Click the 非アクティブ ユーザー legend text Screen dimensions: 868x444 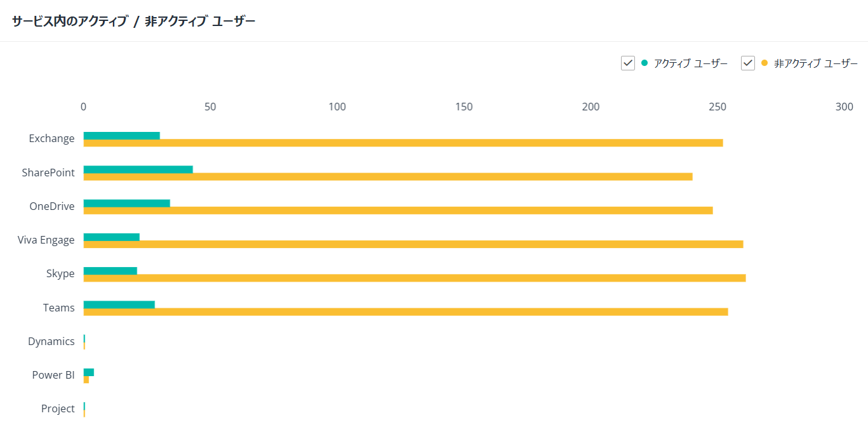tap(816, 63)
